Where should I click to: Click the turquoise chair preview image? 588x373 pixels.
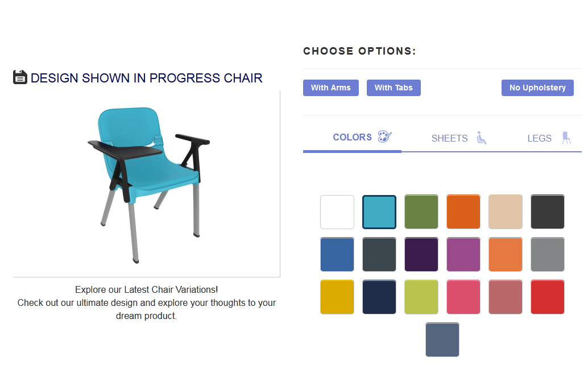(147, 182)
